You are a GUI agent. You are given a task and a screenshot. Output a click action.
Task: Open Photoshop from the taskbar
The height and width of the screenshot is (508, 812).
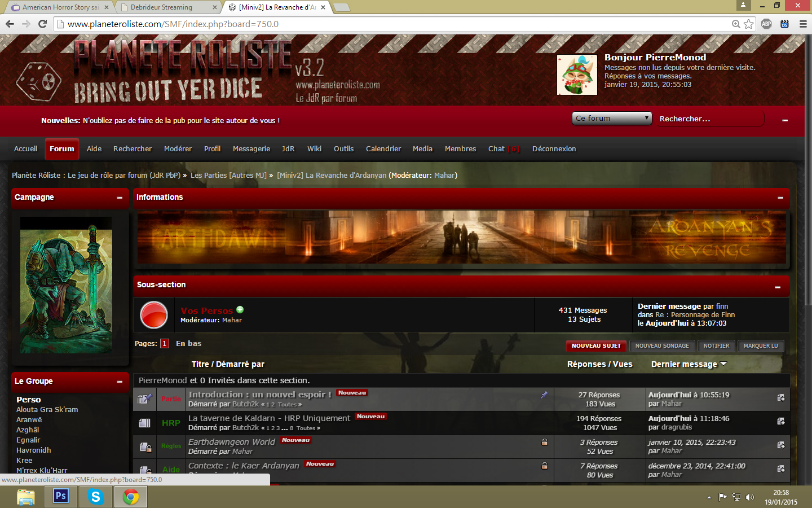click(60, 496)
